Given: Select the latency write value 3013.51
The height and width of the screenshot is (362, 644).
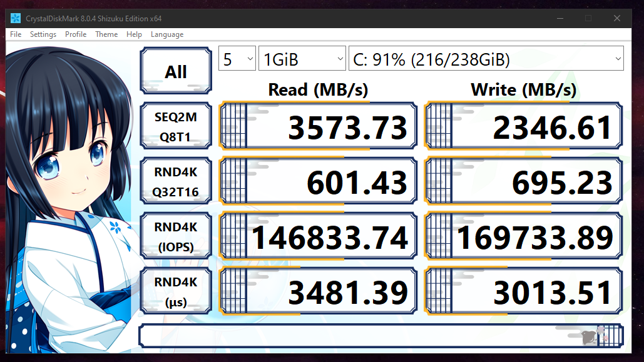Looking at the screenshot, I should pos(524,291).
